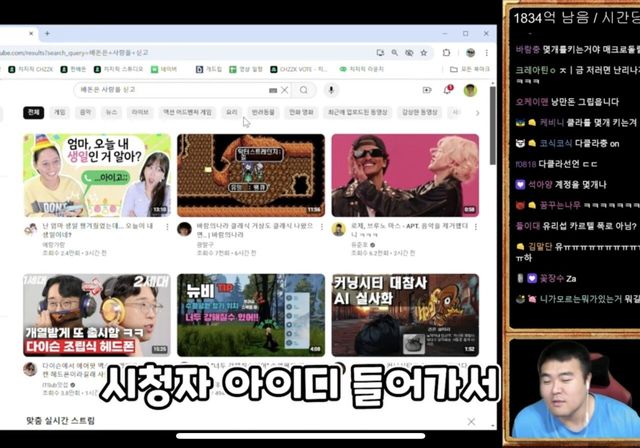Open the 네이버 bookmark

(168, 69)
